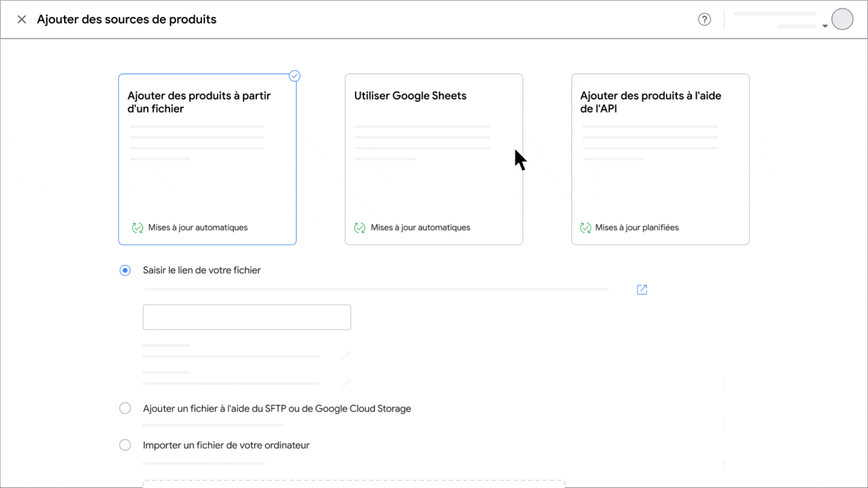Click checkmark badge on the fichier card
Image resolution: width=868 pixels, height=488 pixels.
coord(295,76)
